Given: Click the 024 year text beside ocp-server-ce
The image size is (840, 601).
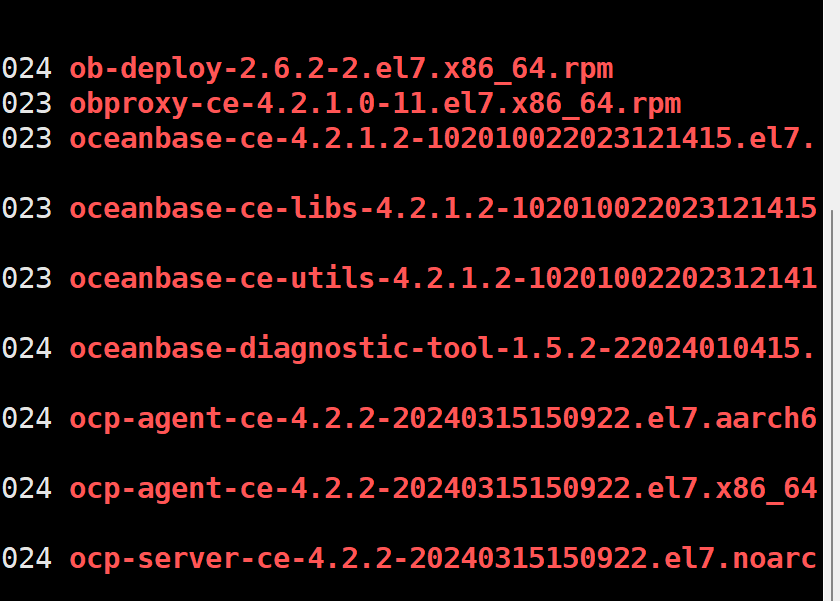Looking at the screenshot, I should pos(27,559).
